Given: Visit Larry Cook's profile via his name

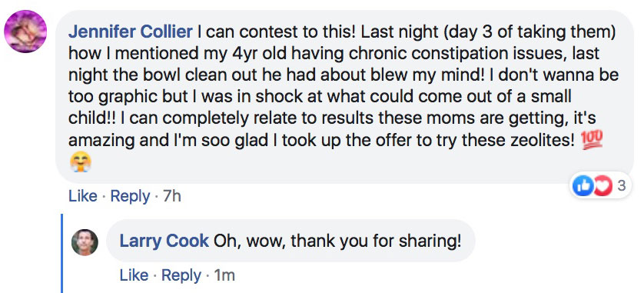Looking at the screenshot, I should 164,241.
